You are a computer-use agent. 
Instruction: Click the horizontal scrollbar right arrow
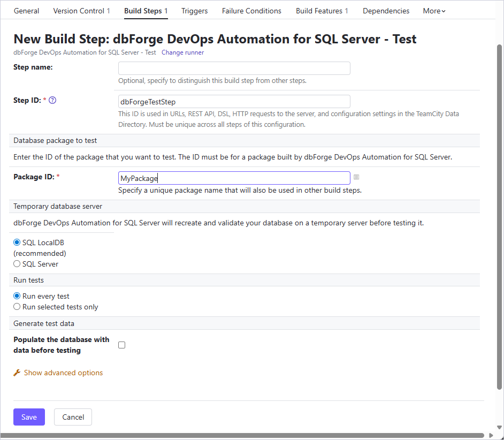[x=491, y=436]
